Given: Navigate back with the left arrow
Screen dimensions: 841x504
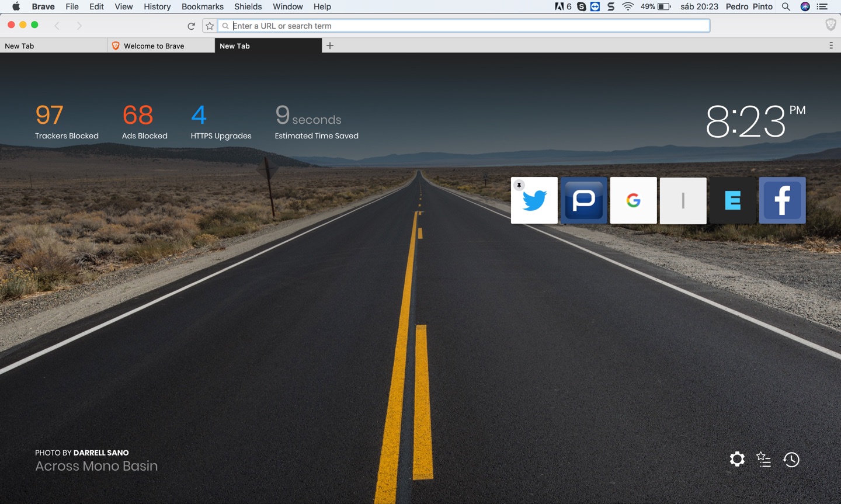Looking at the screenshot, I should click(x=57, y=25).
